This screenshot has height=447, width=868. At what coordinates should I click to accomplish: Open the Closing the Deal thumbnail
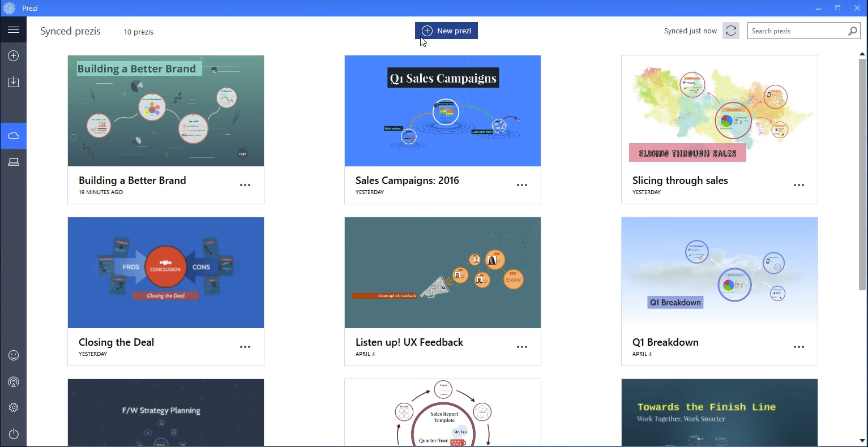point(166,273)
